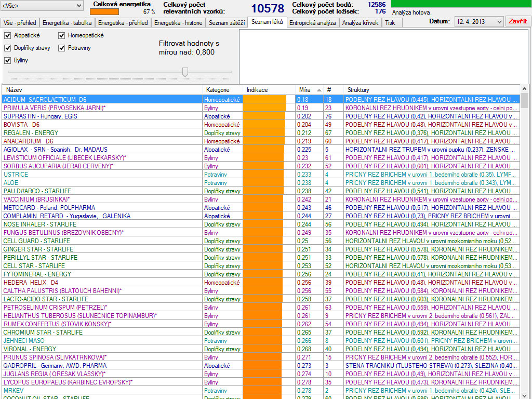
Task: Select the BOVISTA D6 row
Action: (x=261, y=125)
